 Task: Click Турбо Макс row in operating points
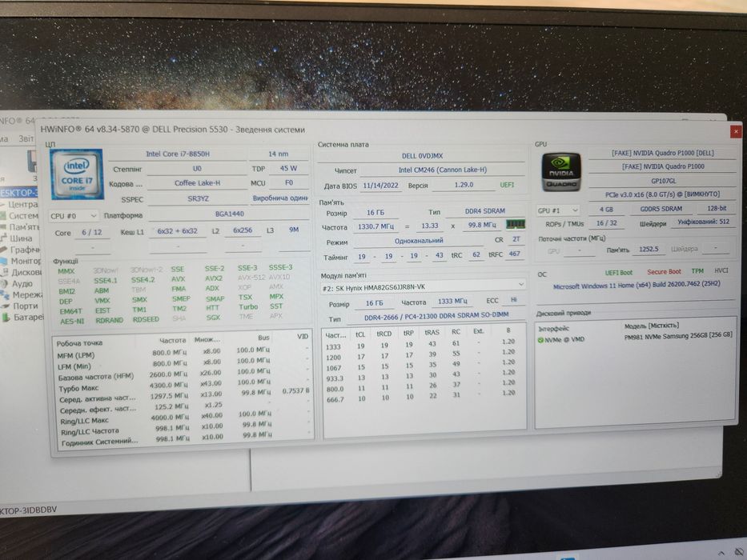point(183,386)
